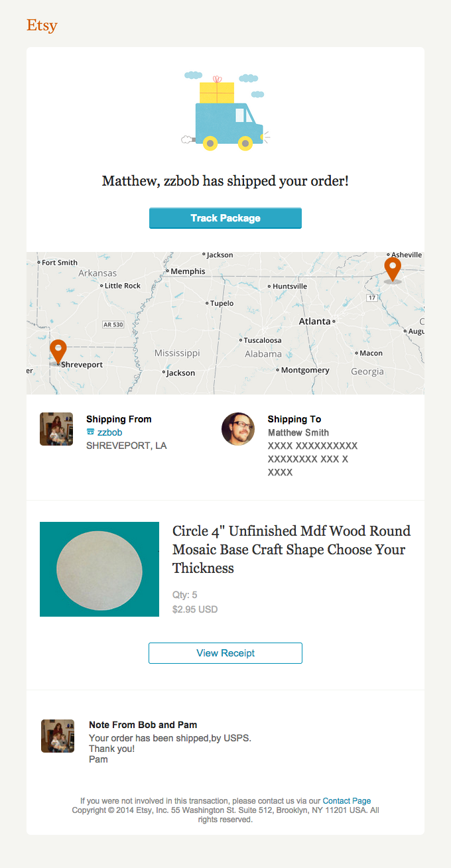Click the seller avatar under Shipping From

pyautogui.click(x=56, y=429)
